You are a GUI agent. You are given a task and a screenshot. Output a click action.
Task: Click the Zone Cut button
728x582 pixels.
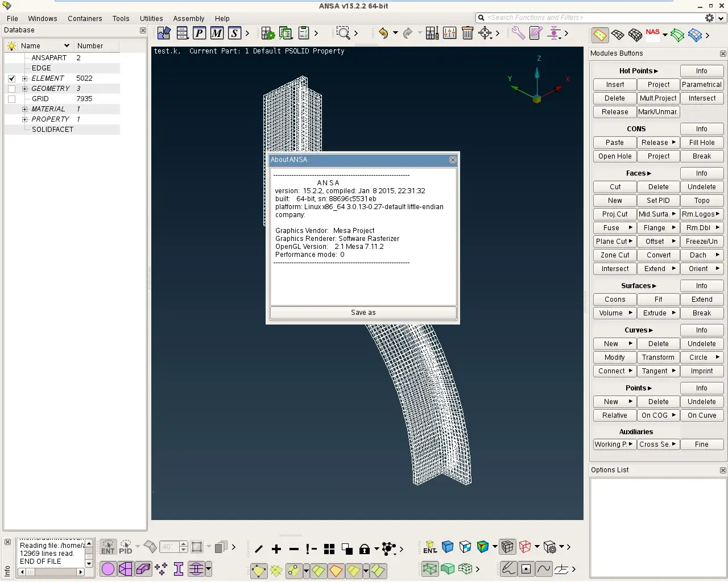tap(615, 255)
